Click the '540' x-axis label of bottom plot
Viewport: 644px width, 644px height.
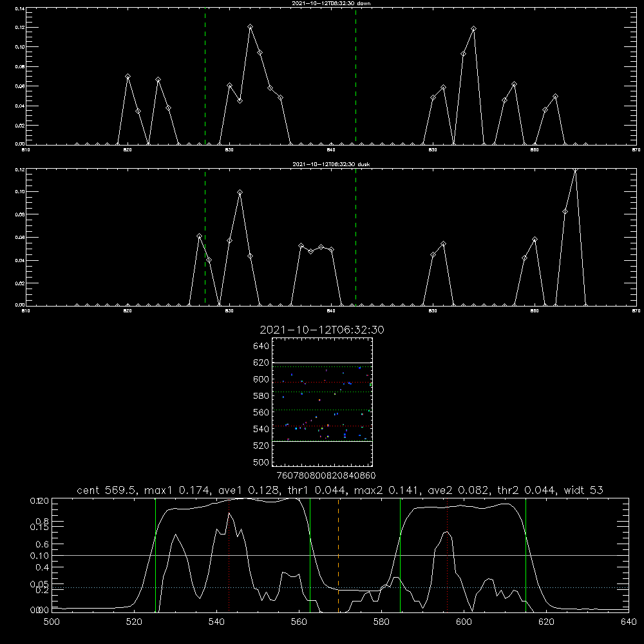click(x=216, y=622)
